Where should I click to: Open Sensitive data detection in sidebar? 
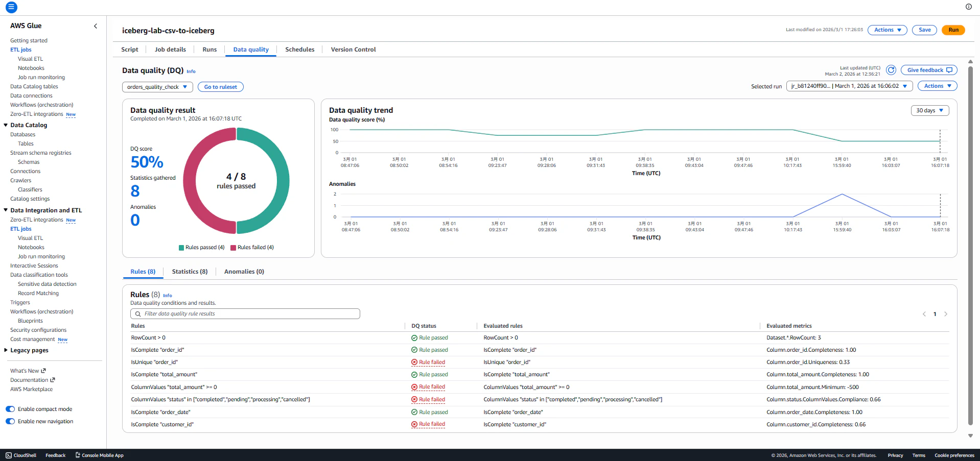point(47,284)
